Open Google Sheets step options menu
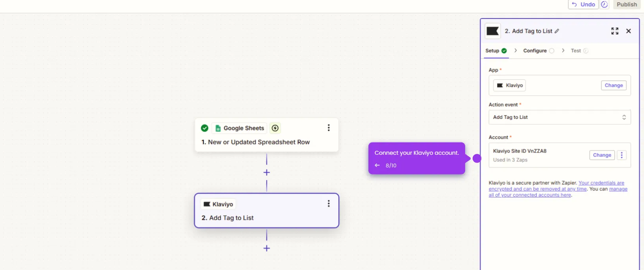 (329, 128)
